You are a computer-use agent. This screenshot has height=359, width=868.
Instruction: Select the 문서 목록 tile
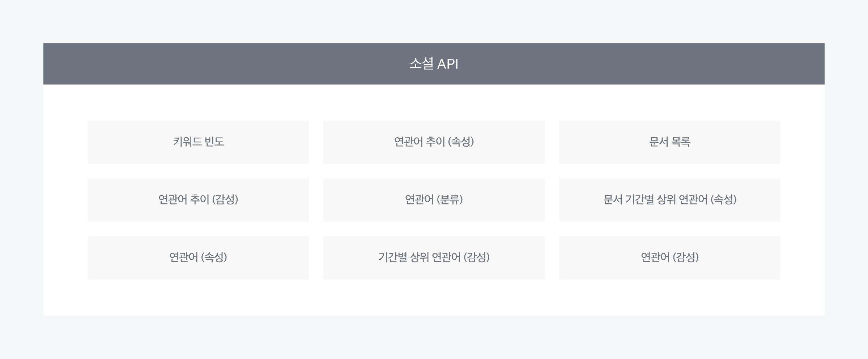[669, 142]
